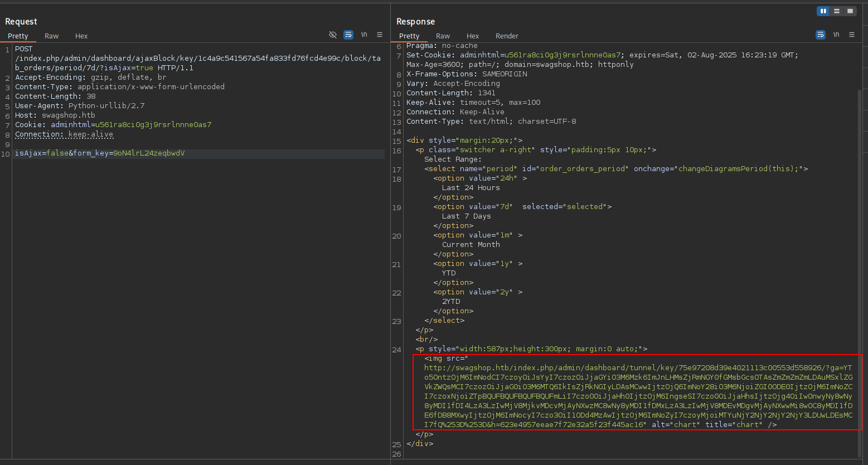
Task: Toggle hidden items eye icon in Request
Action: 333,35
